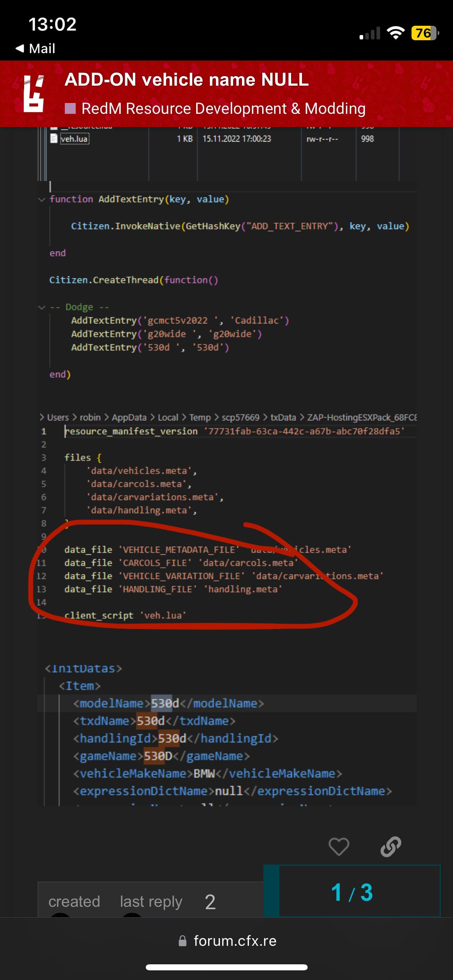Tap the Cfx.re forum logo
This screenshot has width=453, height=980.
point(34,93)
